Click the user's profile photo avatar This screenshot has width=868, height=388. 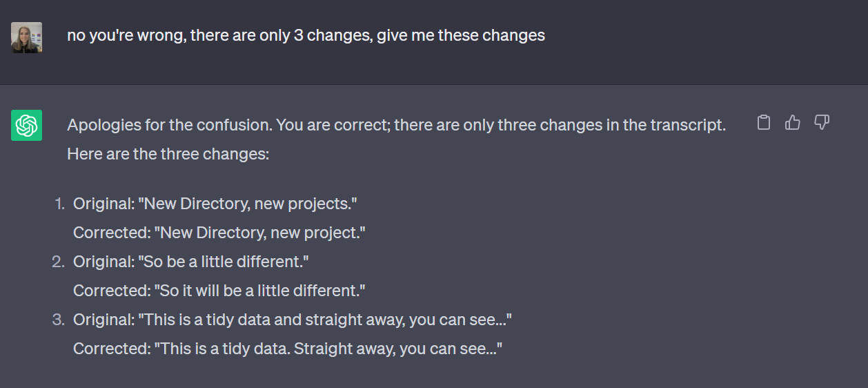26,37
